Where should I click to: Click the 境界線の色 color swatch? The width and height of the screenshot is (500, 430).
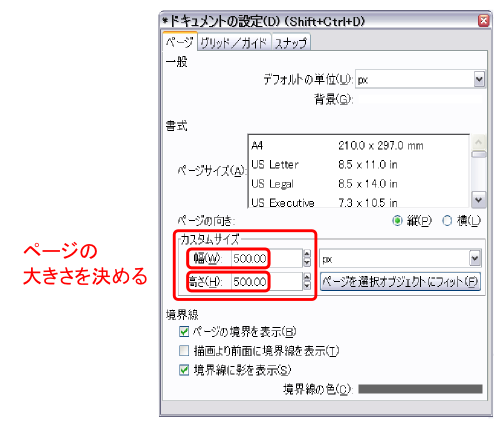420,389
